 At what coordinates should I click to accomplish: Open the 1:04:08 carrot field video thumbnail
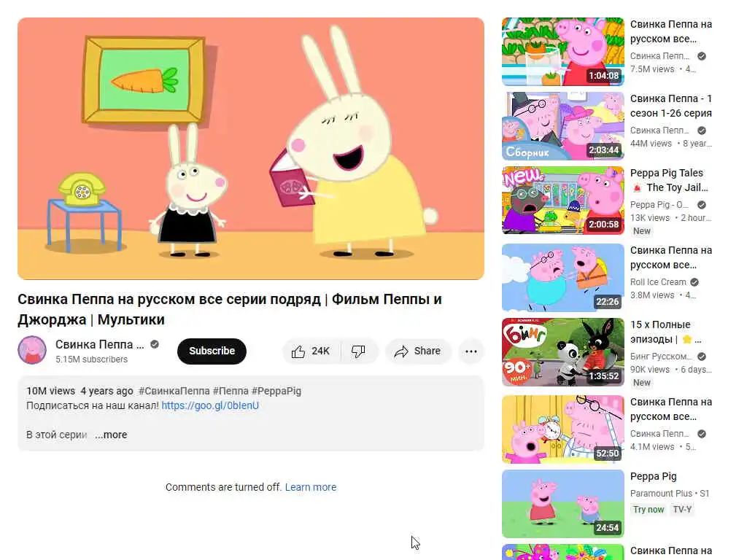point(562,52)
